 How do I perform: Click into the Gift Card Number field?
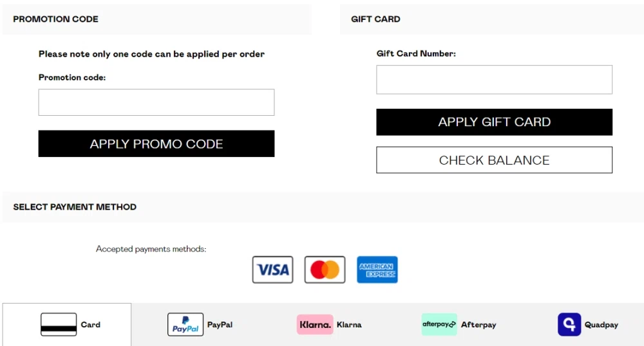(494, 80)
